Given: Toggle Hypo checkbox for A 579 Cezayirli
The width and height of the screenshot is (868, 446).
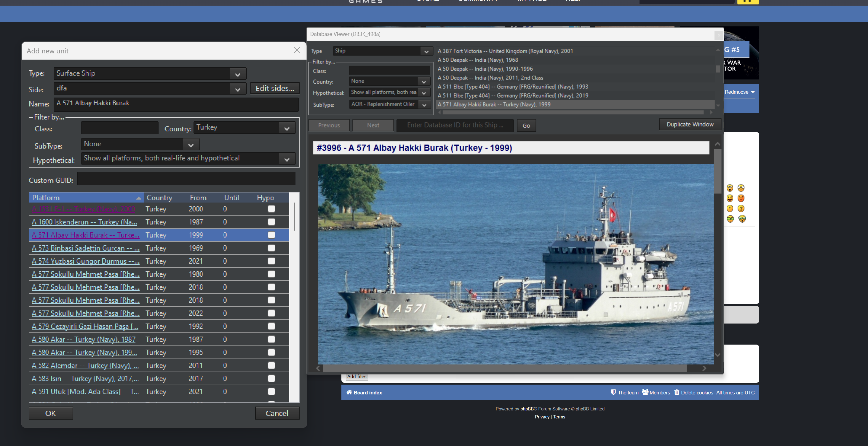Looking at the screenshot, I should (271, 326).
